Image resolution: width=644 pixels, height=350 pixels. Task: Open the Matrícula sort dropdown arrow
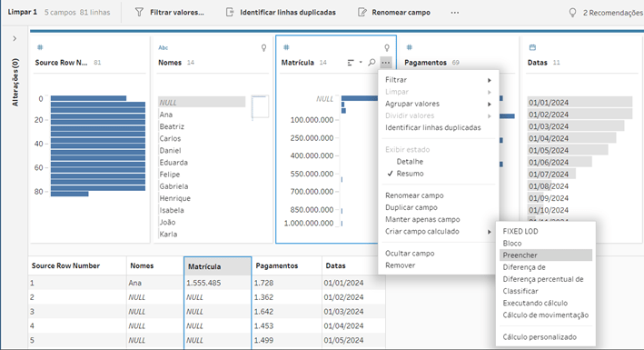click(361, 63)
